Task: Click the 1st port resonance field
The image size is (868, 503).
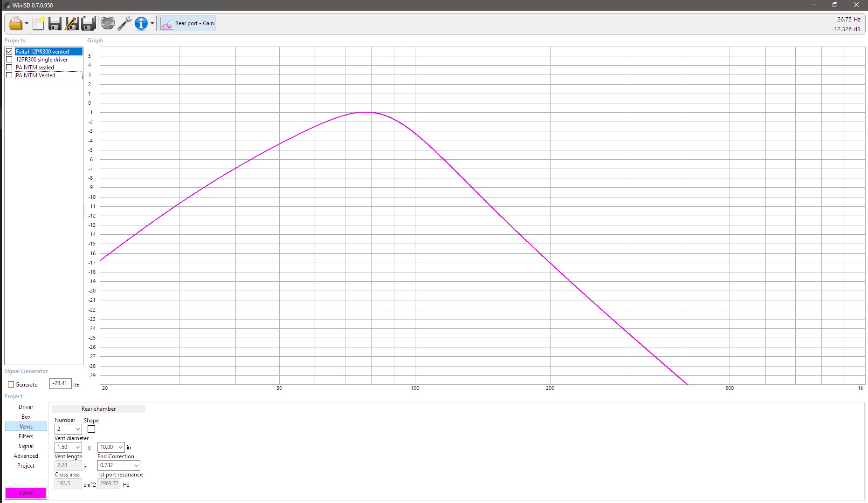Action: click(x=110, y=483)
